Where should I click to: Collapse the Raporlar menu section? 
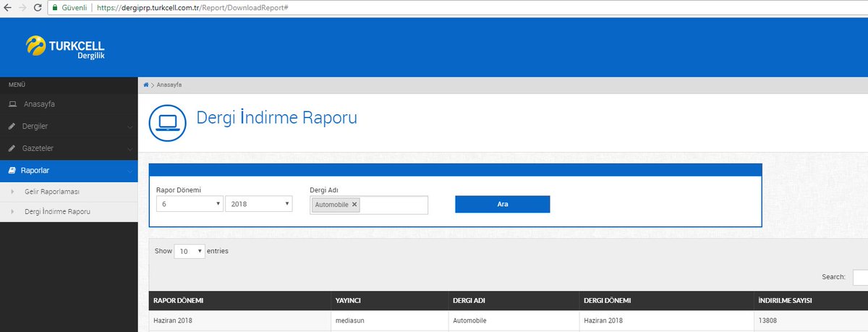pos(69,171)
